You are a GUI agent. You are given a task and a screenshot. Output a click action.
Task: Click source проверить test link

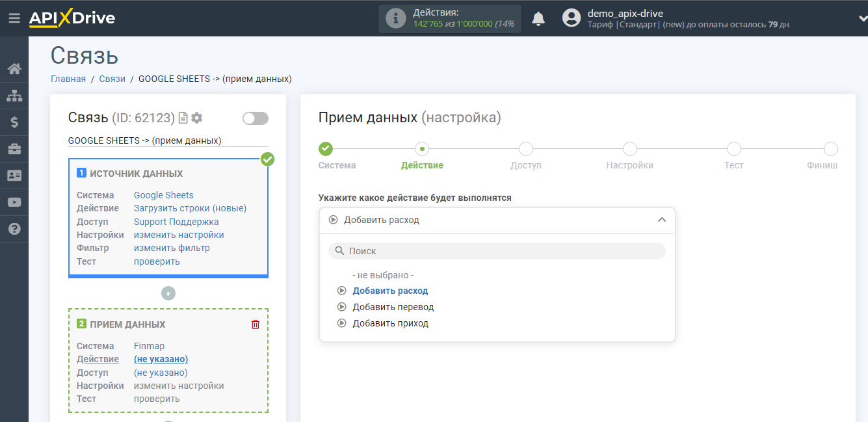click(157, 261)
